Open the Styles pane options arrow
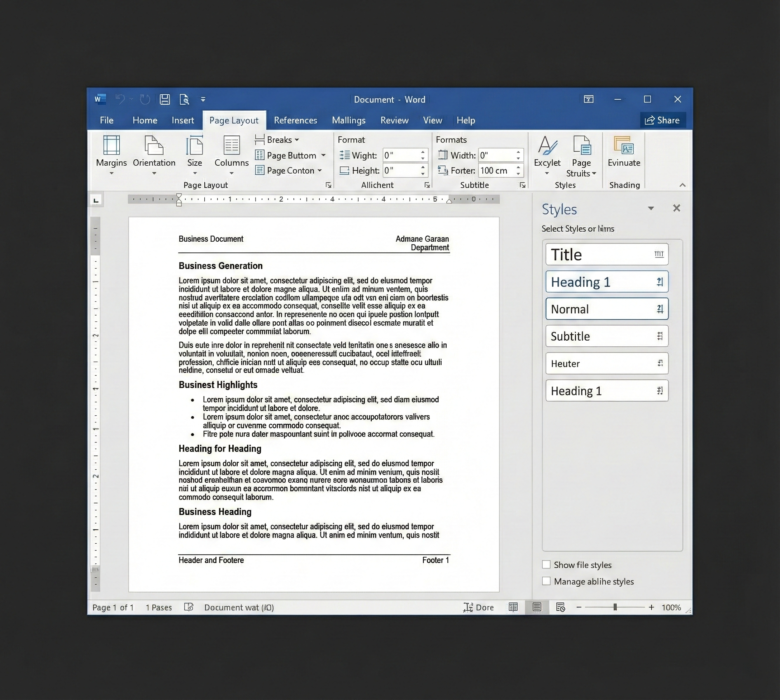The width and height of the screenshot is (780, 700). pos(651,208)
